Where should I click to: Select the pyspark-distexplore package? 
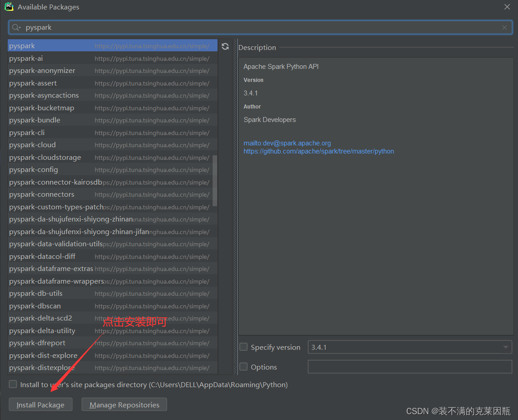point(112,367)
